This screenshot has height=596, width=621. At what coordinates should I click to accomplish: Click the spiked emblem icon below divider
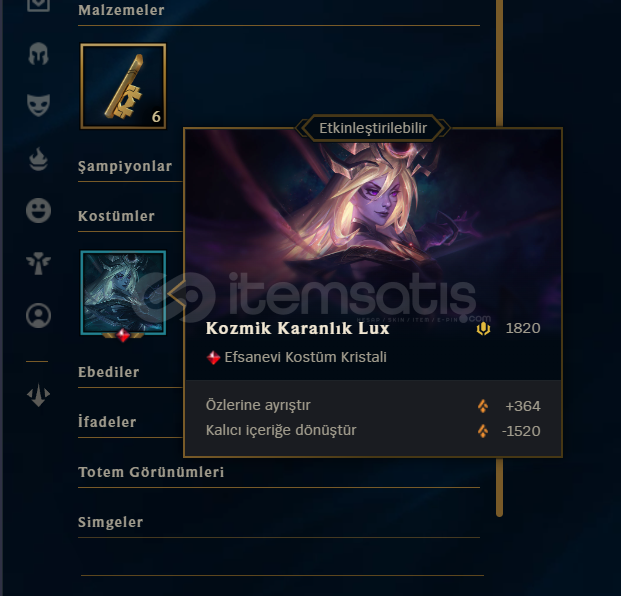pyautogui.click(x=38, y=395)
